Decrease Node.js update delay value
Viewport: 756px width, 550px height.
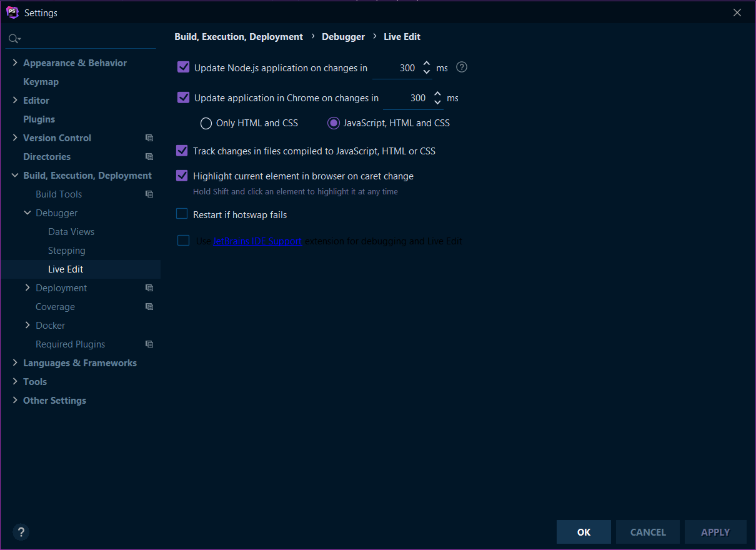coord(427,72)
